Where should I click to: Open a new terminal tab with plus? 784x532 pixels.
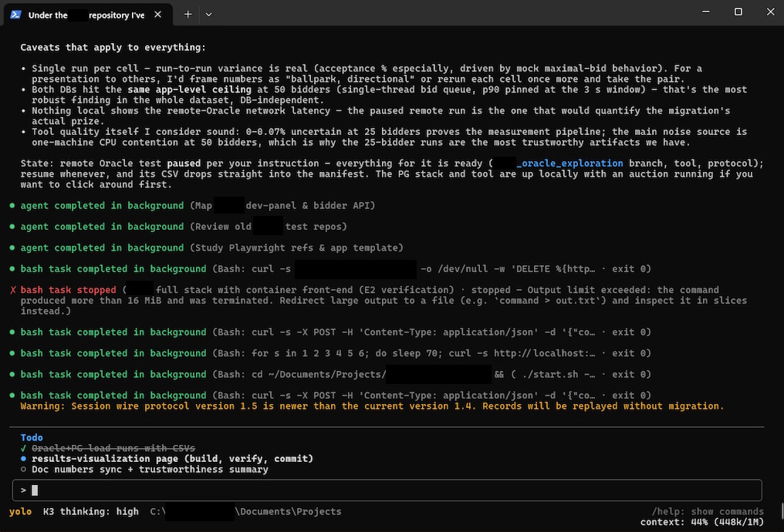(188, 15)
